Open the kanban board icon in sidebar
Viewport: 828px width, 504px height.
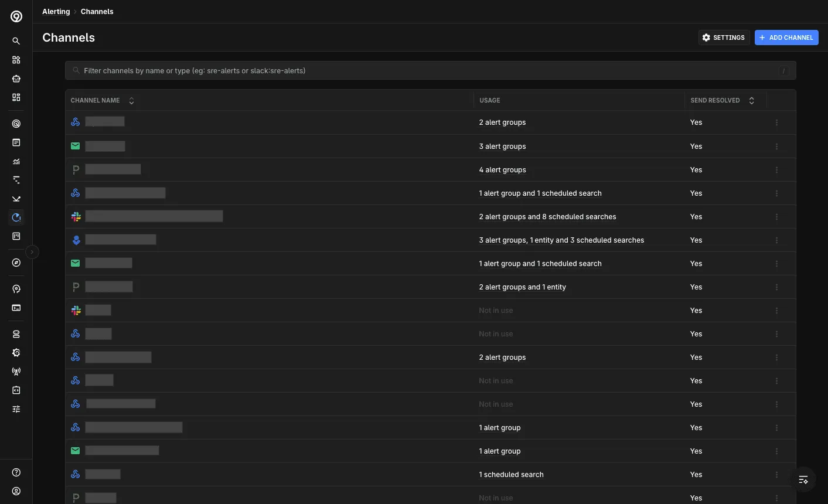[x=16, y=236]
